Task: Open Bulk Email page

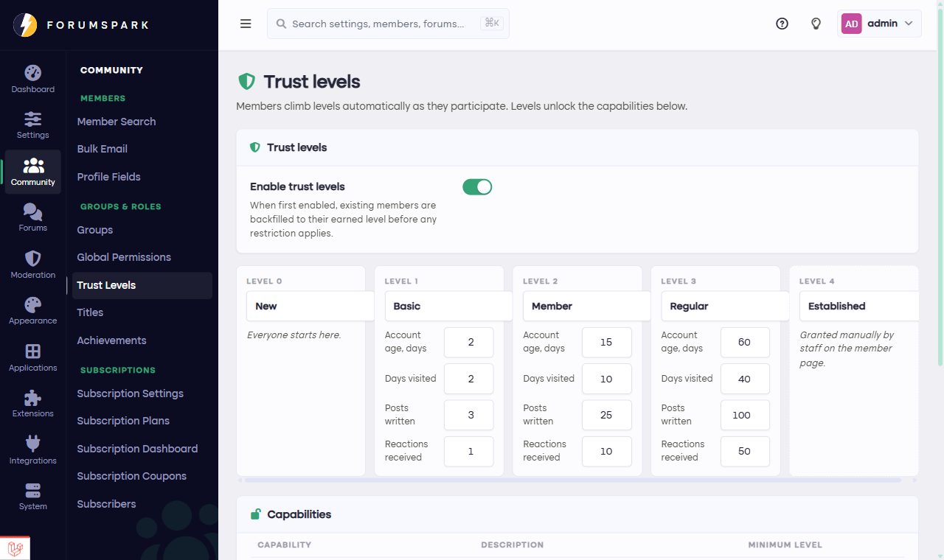Action: tap(103, 149)
